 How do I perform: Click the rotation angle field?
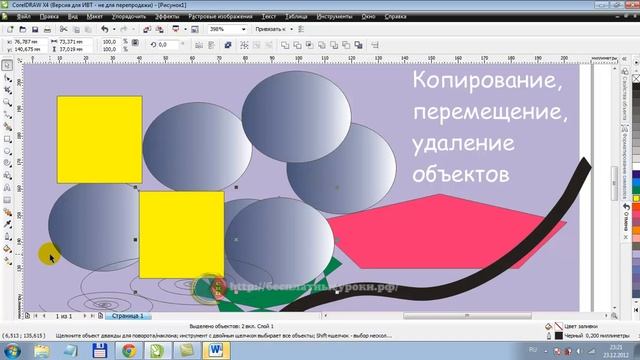point(168,44)
